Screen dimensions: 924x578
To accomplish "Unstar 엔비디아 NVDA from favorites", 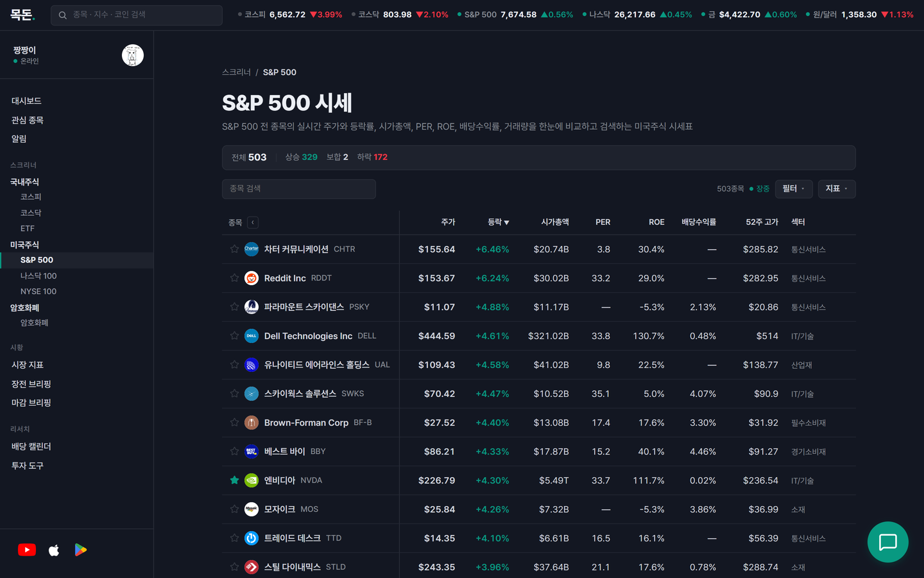I will pyautogui.click(x=234, y=480).
